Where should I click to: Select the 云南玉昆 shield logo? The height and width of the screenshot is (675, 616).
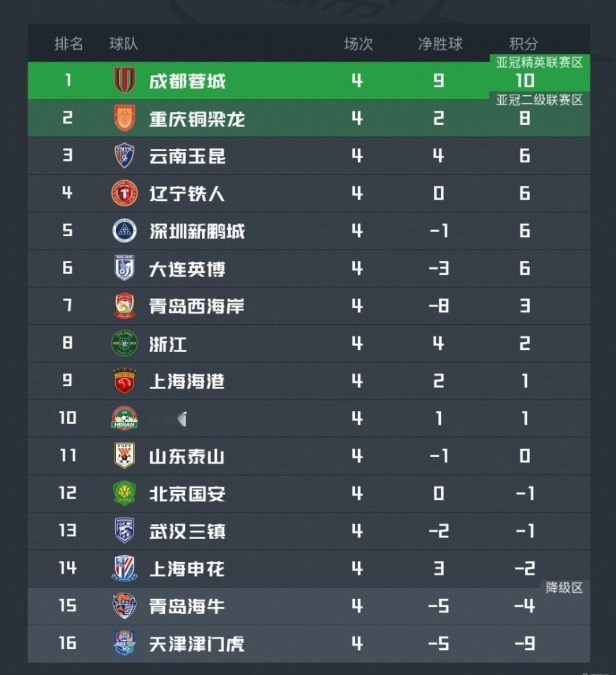(124, 155)
